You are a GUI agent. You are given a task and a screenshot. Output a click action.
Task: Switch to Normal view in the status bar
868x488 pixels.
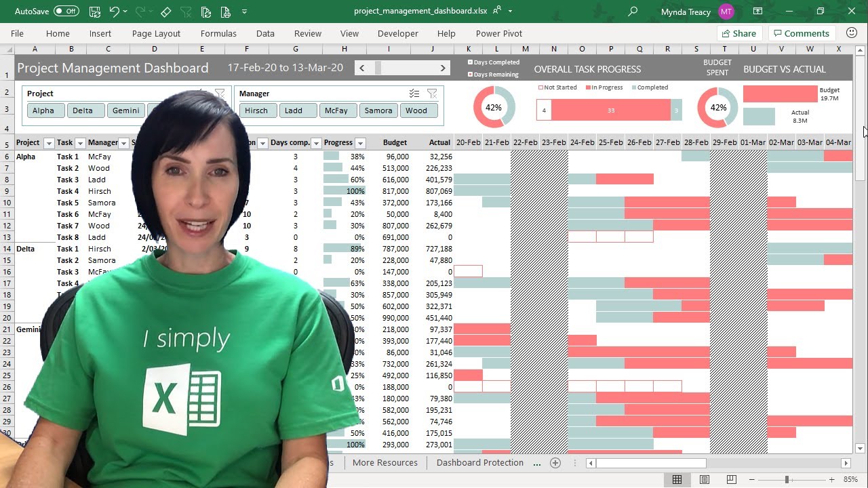[677, 479]
